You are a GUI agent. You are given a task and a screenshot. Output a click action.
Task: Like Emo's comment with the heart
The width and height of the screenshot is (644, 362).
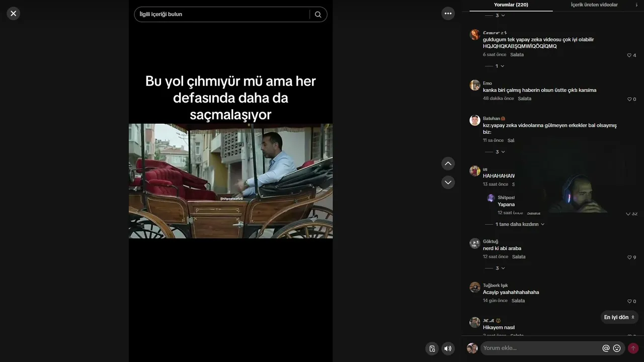(x=629, y=100)
